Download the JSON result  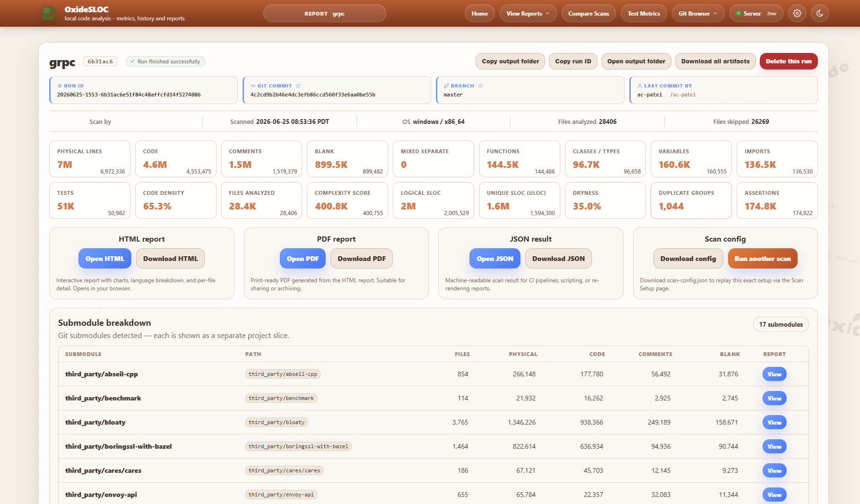pyautogui.click(x=558, y=259)
